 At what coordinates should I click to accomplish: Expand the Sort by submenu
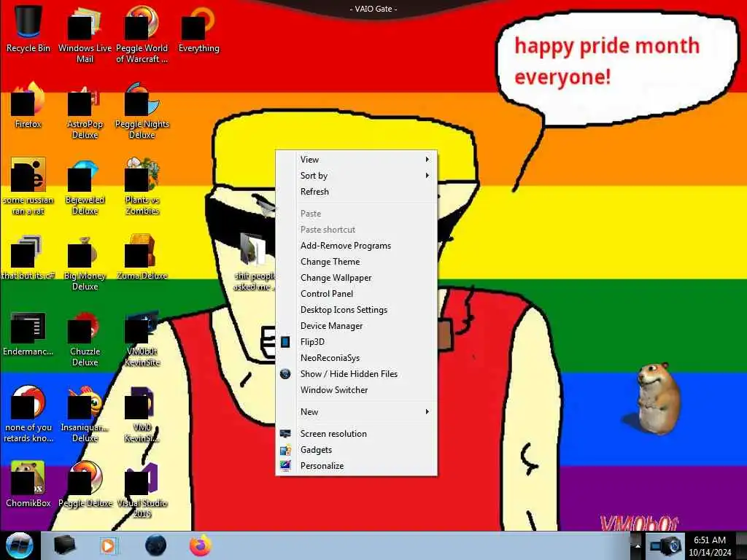tap(356, 176)
